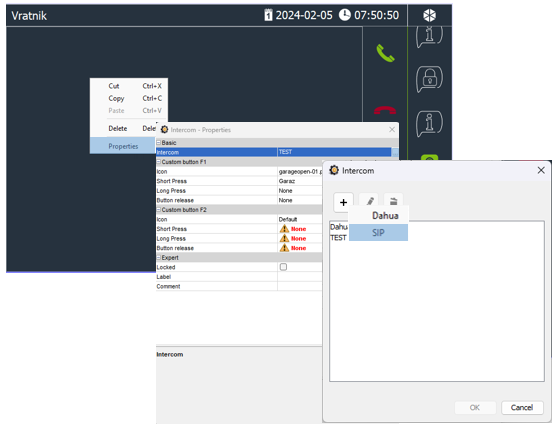Collapse the Custom button F2 section
This screenshot has width=557, height=427.
click(x=159, y=210)
